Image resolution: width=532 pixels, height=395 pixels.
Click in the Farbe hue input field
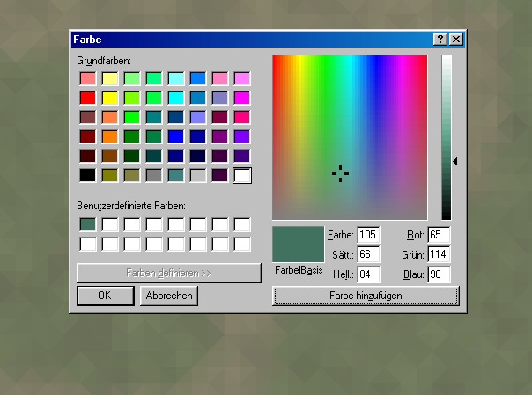367,235
